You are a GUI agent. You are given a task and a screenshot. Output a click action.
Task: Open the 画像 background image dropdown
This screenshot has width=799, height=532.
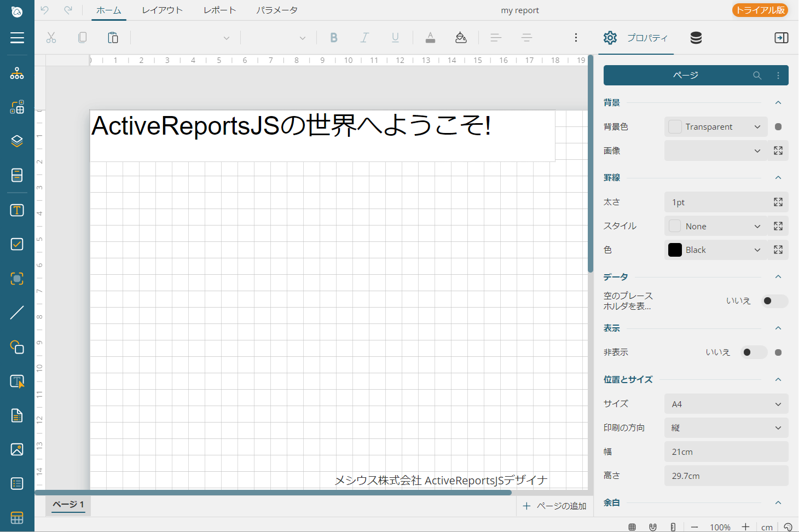716,151
